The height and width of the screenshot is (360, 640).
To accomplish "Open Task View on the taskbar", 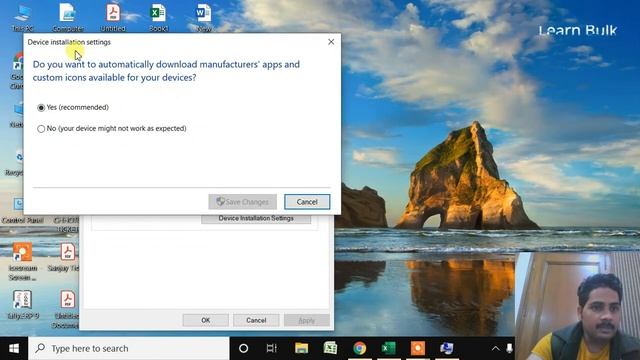I will tap(271, 348).
